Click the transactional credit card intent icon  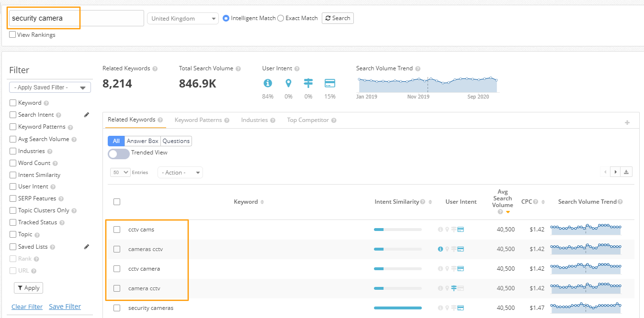pyautogui.click(x=330, y=83)
